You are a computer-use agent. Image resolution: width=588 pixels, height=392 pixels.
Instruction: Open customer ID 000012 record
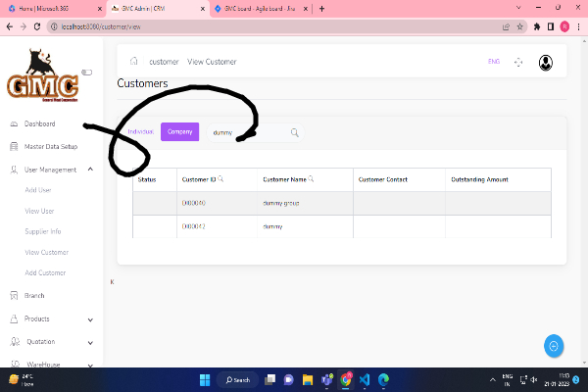click(x=193, y=226)
